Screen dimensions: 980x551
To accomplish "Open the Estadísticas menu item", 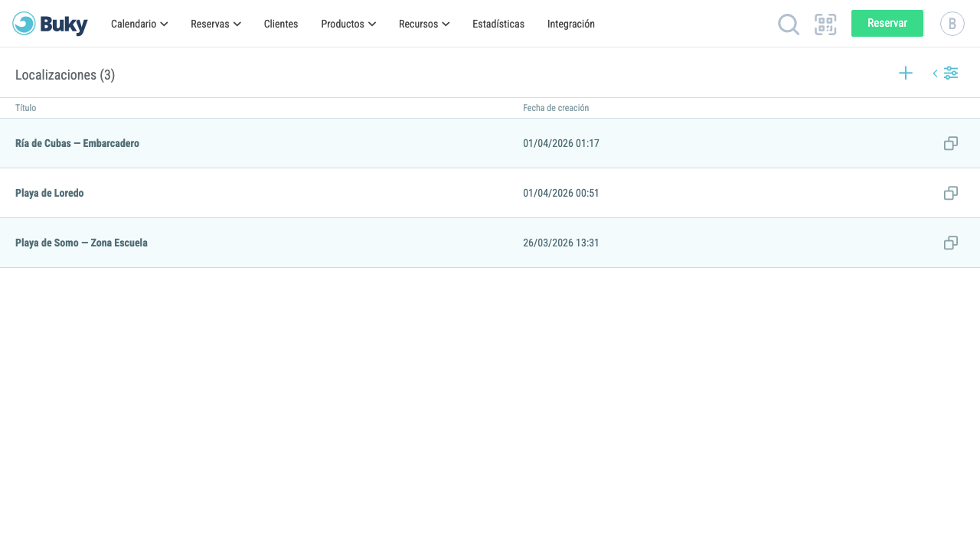I will 498,24.
